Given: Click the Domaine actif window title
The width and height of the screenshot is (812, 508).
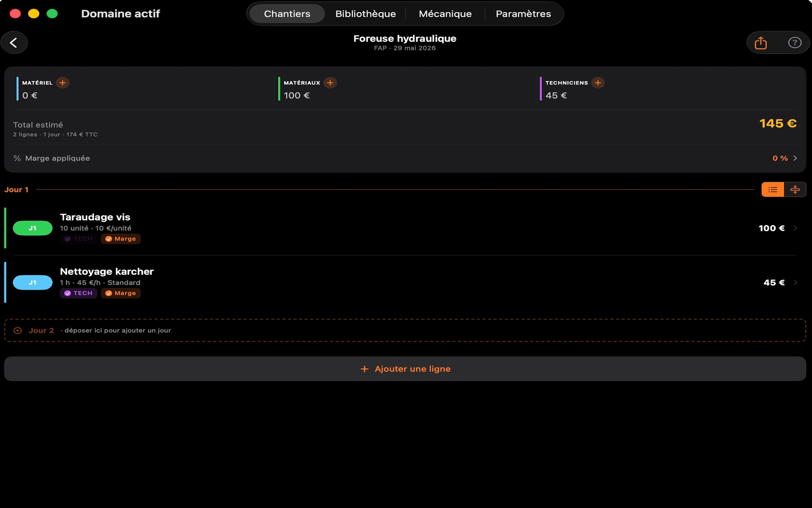Looking at the screenshot, I should pyautogui.click(x=121, y=14).
